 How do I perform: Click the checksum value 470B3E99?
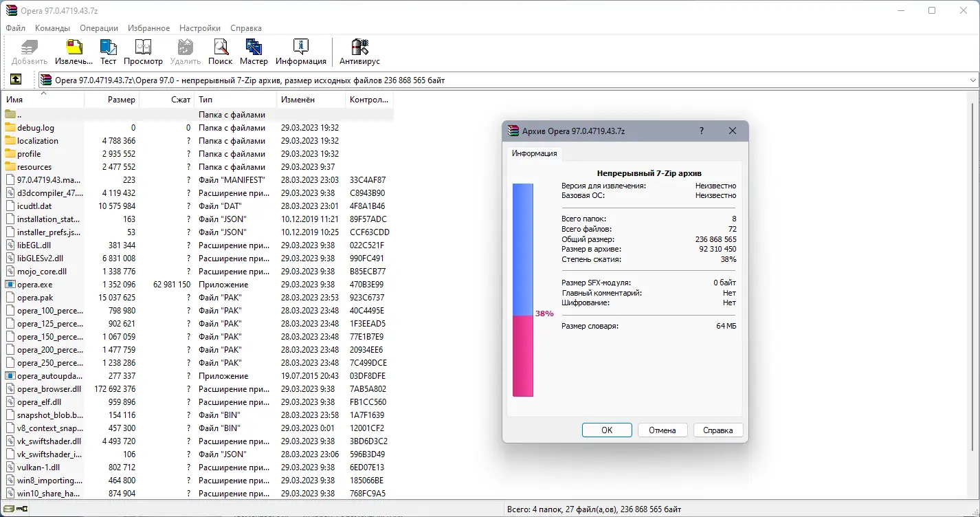click(x=368, y=284)
